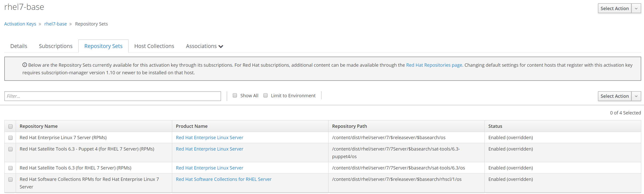Viewport: 644px width, 194px height.
Task: Open the top Select Action dropdown arrow
Action: tap(636, 8)
